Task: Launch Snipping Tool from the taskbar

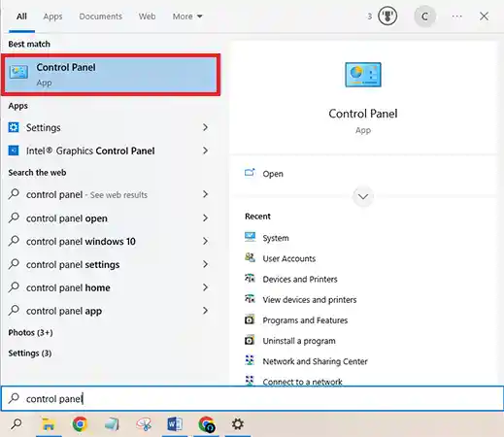Action: (144, 424)
